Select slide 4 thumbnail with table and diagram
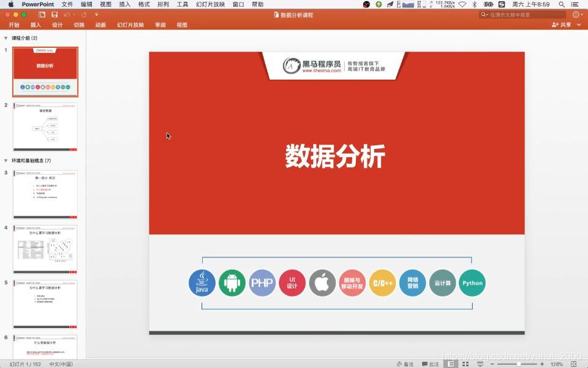Screen dimensions: 588x368 pos(45,249)
